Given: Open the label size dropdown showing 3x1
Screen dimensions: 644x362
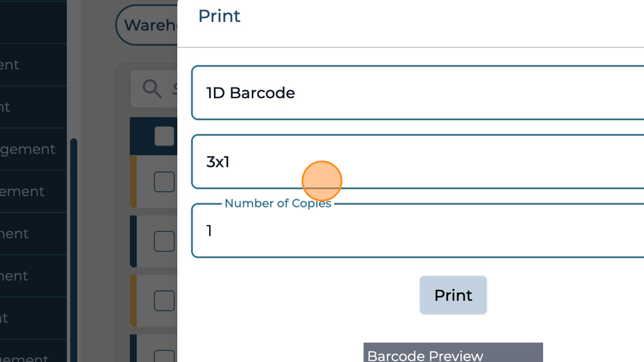Looking at the screenshot, I should click(x=402, y=162).
